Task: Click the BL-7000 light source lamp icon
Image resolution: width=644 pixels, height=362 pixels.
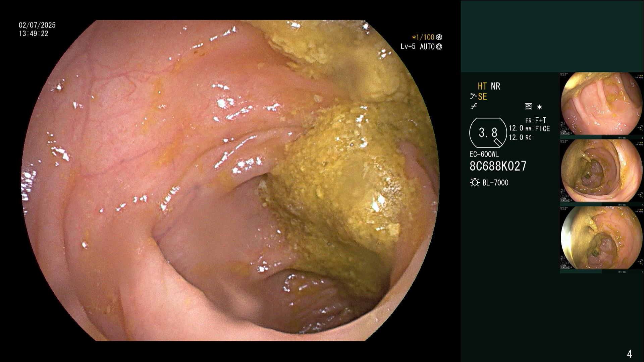Action: click(475, 183)
